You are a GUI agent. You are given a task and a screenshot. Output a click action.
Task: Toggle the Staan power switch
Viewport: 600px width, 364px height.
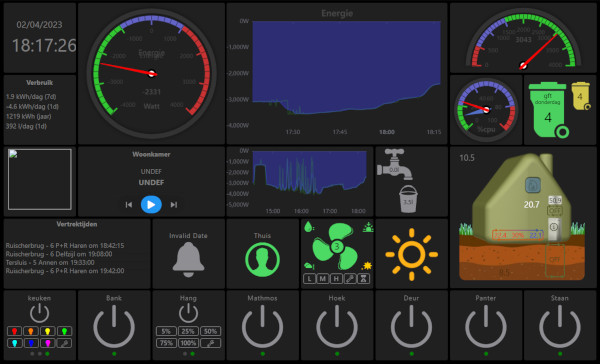560,327
